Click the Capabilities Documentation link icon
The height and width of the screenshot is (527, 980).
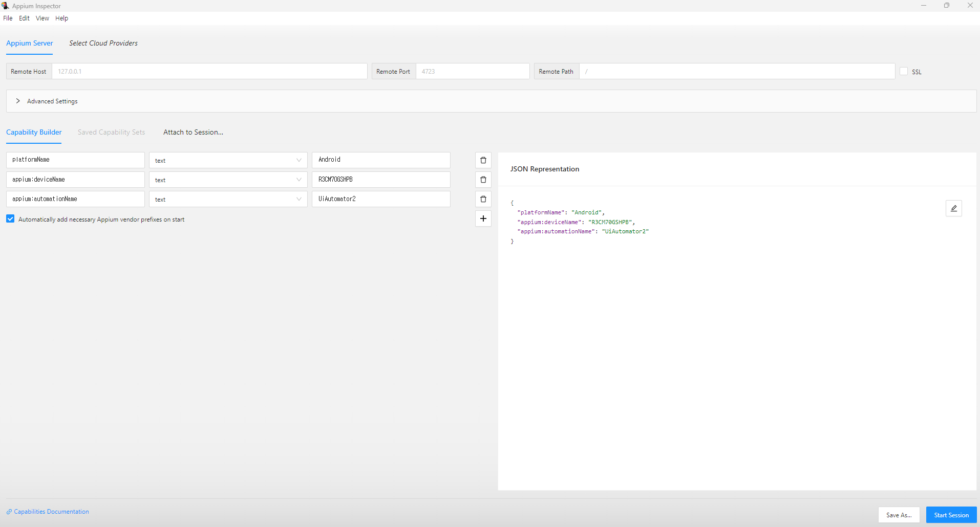9,512
